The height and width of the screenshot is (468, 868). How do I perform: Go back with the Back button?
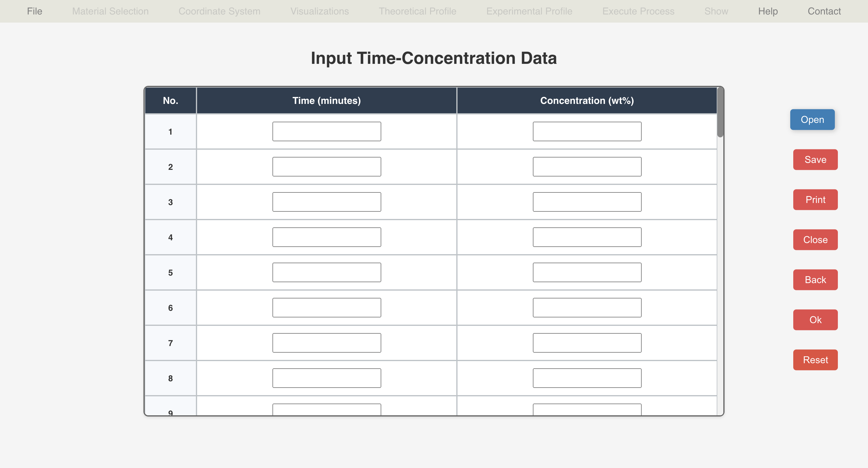(815, 280)
